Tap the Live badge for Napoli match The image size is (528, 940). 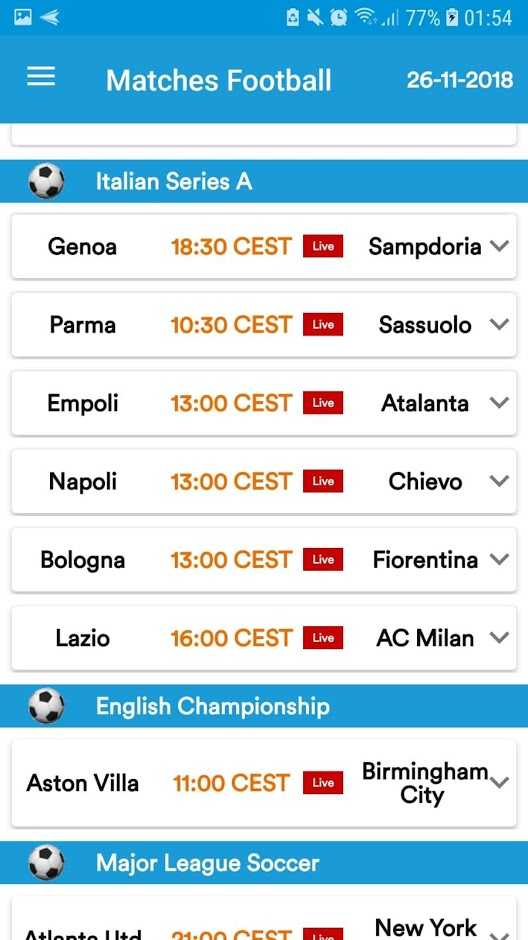(323, 481)
